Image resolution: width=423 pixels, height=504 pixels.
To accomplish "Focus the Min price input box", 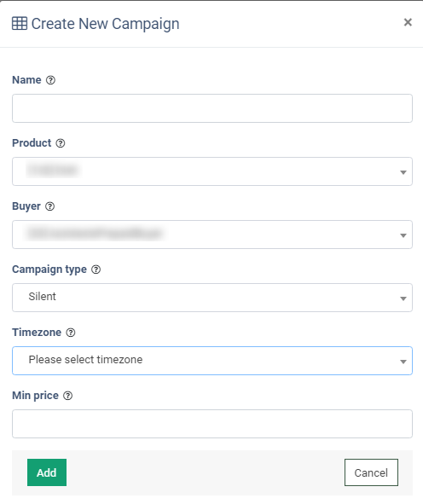I will click(212, 424).
